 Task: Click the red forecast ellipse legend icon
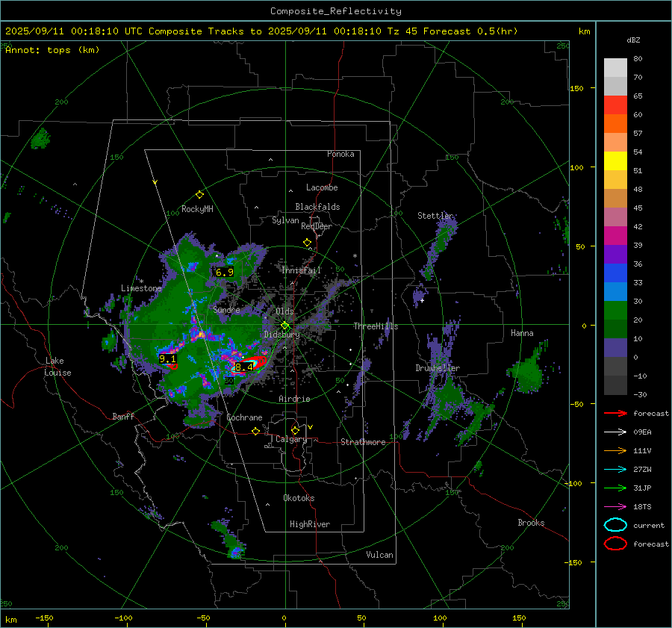[x=615, y=544]
